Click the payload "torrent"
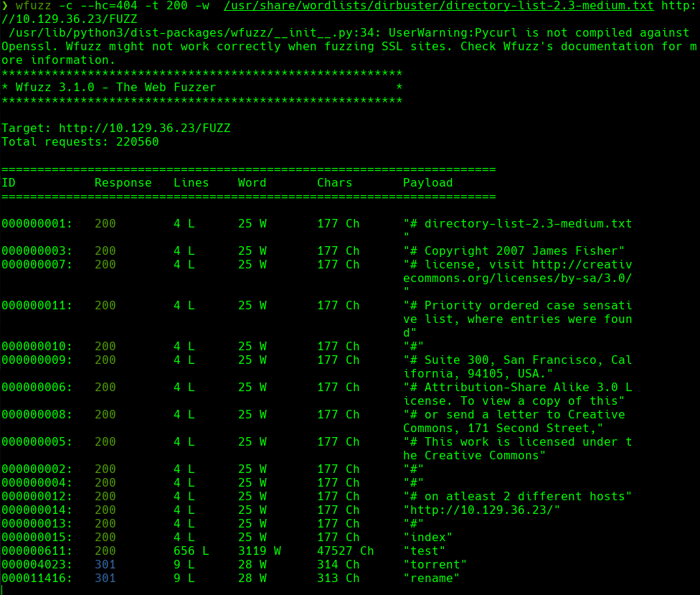Viewport: 700px width, 595px height. click(435, 565)
